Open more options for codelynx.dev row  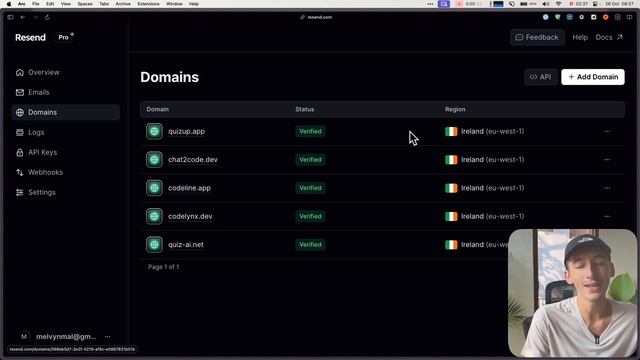(607, 216)
